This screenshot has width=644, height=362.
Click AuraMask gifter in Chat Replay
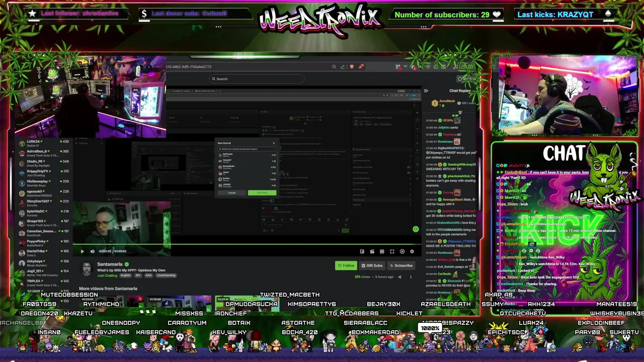pos(447,101)
